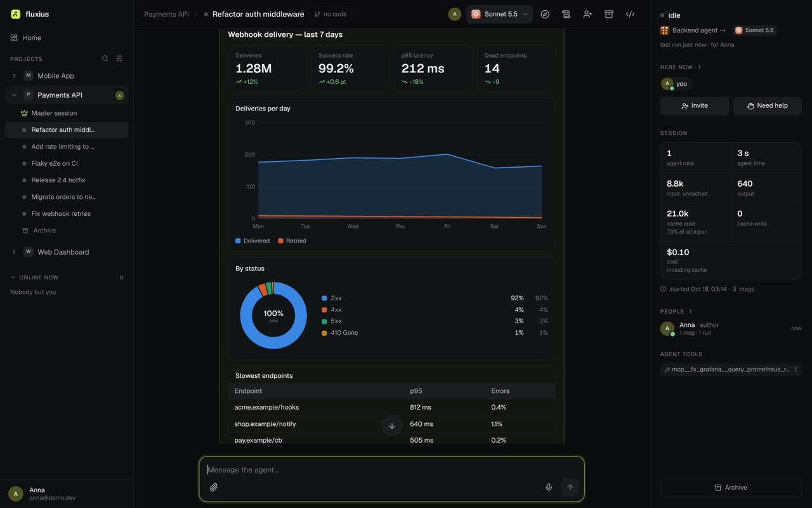Go to Home in the sidebar
Viewport: 812px width, 508px height.
(x=67, y=37)
